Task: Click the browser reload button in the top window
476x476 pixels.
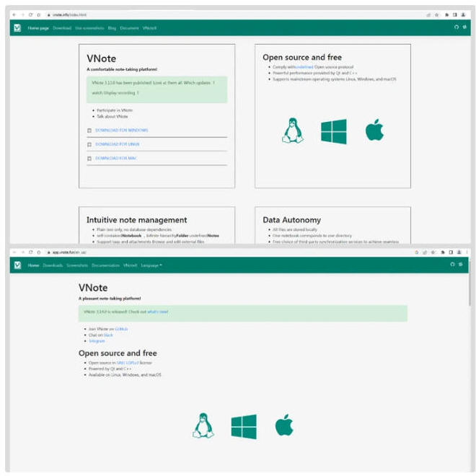Action: coord(30,14)
